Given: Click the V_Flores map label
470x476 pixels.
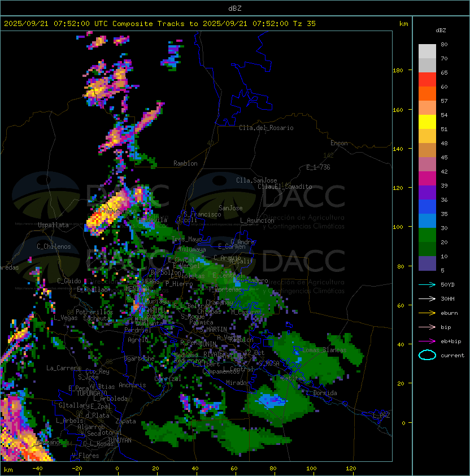Looking at the screenshot, I should point(85,456).
